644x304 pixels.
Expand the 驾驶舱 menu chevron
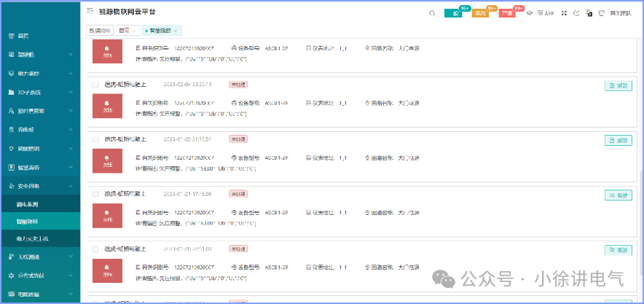(71, 55)
